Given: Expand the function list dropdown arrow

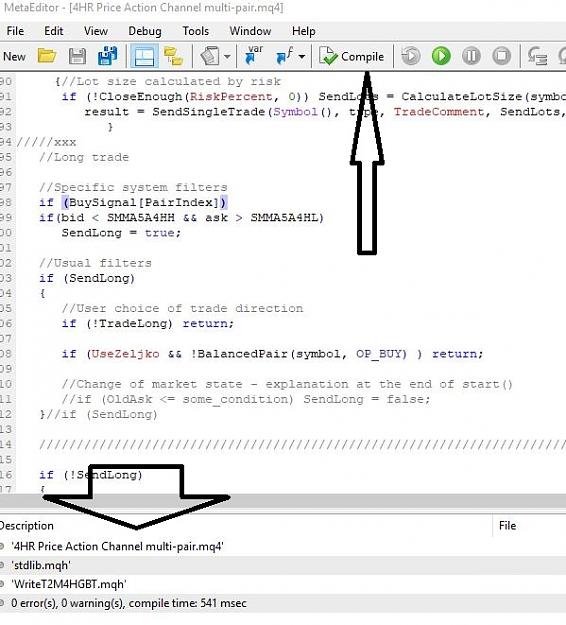Looking at the screenshot, I should coord(302,56).
